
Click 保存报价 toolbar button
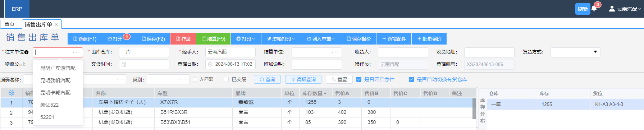(x=359, y=39)
